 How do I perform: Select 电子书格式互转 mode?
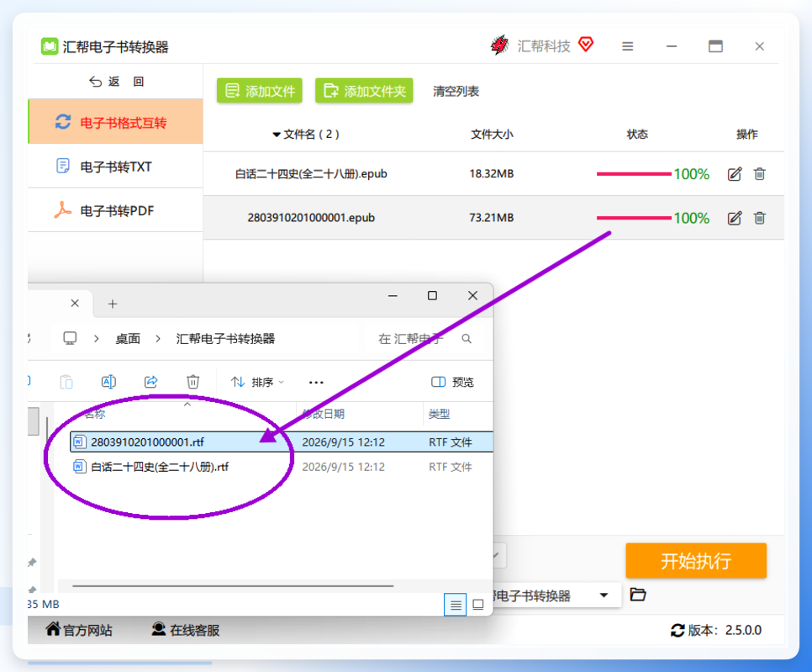tap(116, 122)
